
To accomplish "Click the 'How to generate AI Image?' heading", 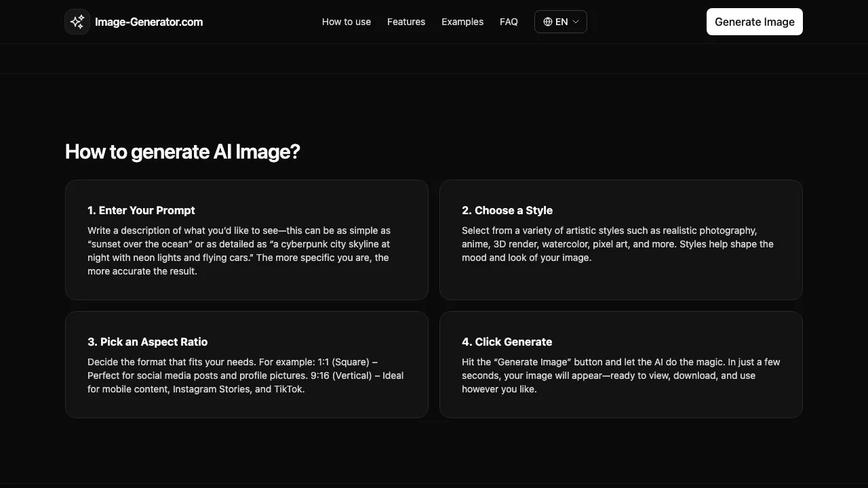I will coord(182,151).
